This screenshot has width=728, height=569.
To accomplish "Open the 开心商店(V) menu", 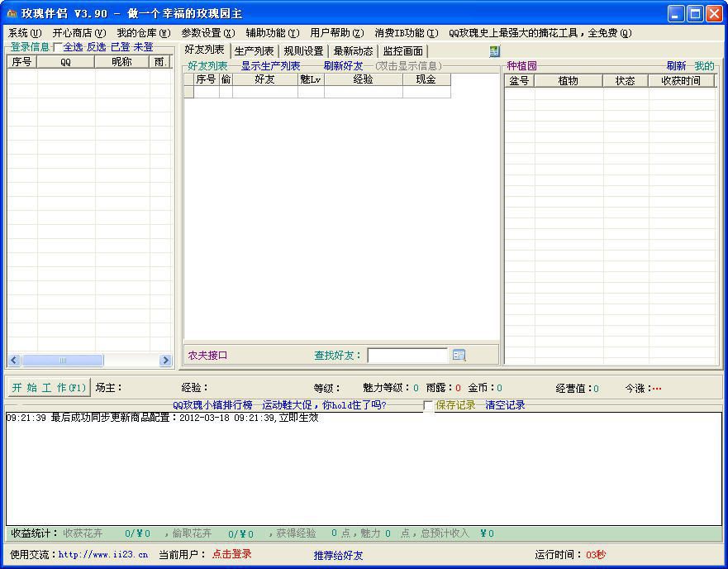I will coord(79,33).
